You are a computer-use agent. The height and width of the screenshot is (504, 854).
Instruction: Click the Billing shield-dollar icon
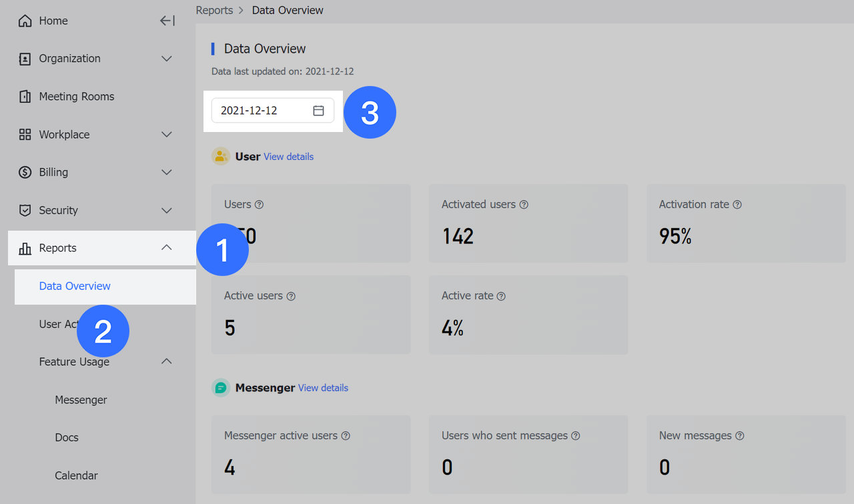[x=24, y=172]
